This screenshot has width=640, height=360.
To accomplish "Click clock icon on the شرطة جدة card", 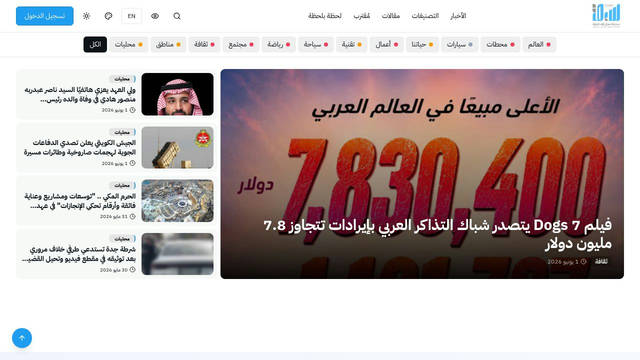I will (132, 270).
